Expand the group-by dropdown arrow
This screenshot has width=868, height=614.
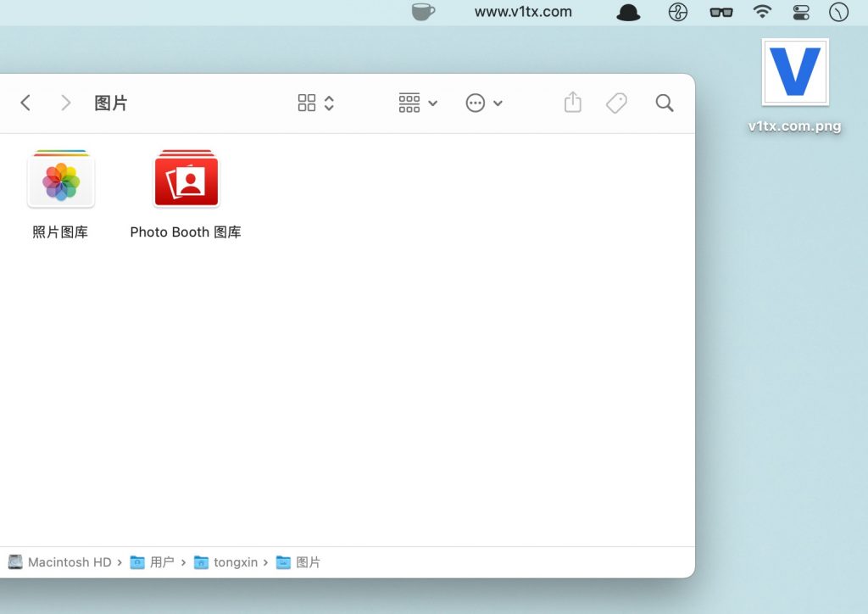click(433, 103)
